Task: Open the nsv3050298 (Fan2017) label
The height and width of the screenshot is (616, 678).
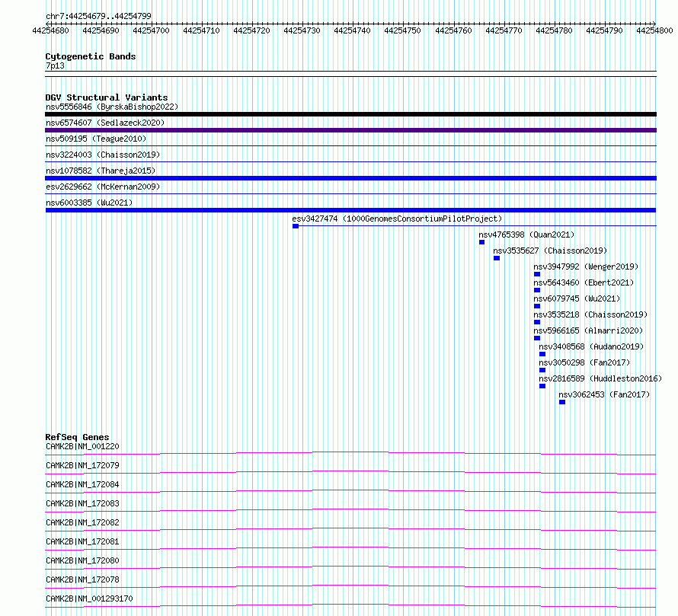Action: click(x=584, y=362)
